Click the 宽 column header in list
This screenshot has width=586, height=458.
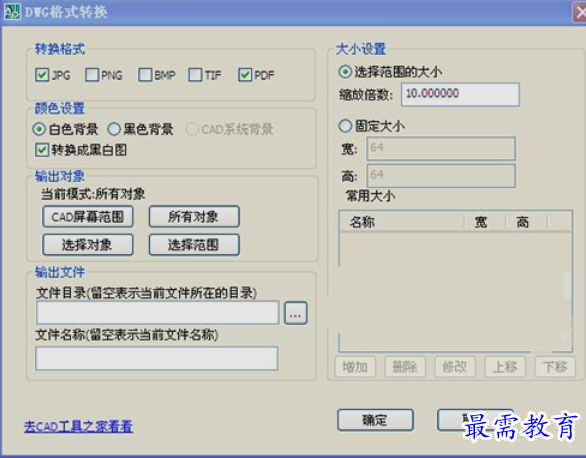[485, 222]
